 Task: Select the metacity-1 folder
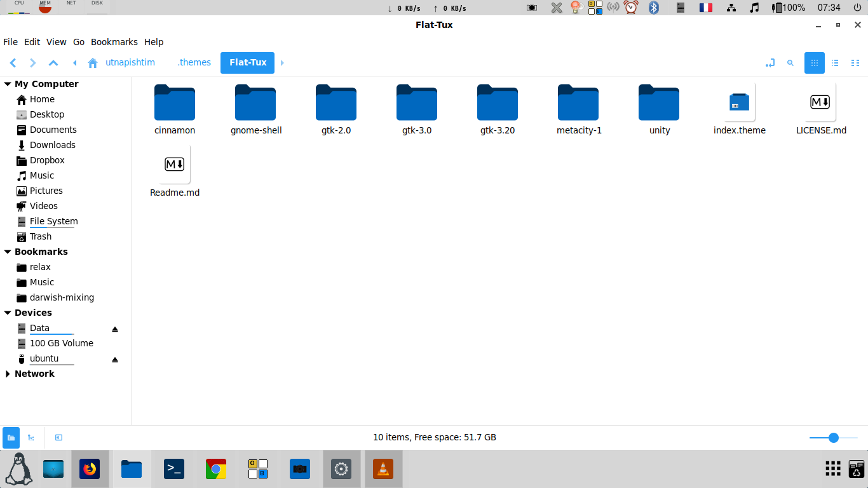coord(578,109)
